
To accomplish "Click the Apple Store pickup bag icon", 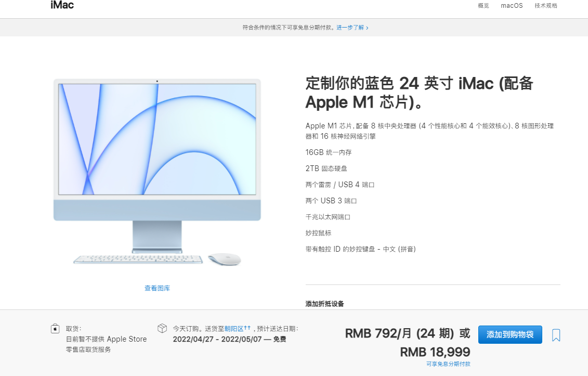I will click(x=55, y=328).
